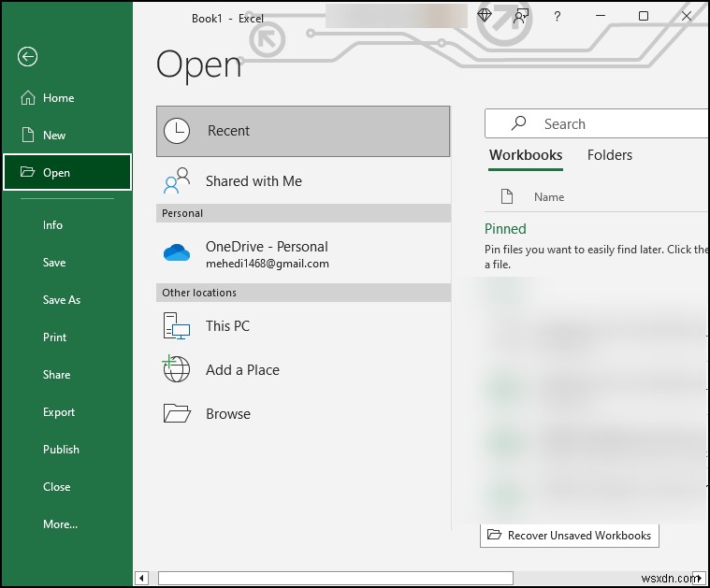Viewport: 710px width, 588px height.
Task: Click the Search box for workbooks
Action: [x=597, y=123]
